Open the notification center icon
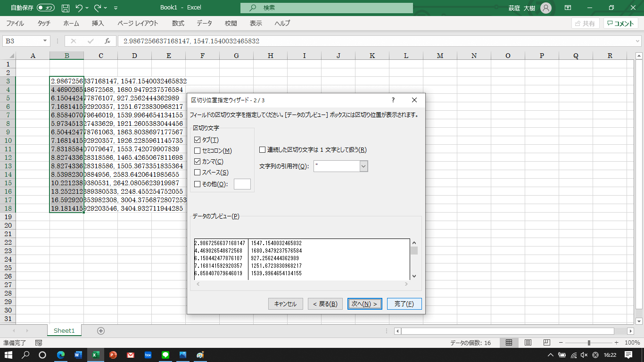The height and width of the screenshot is (362, 644). (x=628, y=355)
